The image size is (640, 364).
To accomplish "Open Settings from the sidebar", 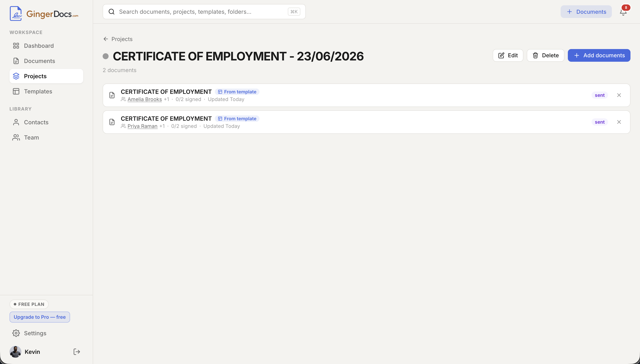I will click(46, 333).
